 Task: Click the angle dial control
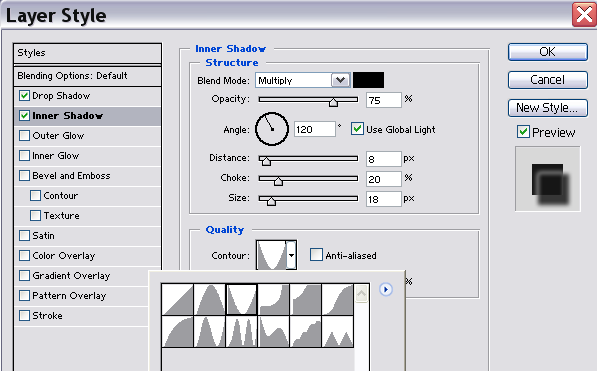(272, 129)
